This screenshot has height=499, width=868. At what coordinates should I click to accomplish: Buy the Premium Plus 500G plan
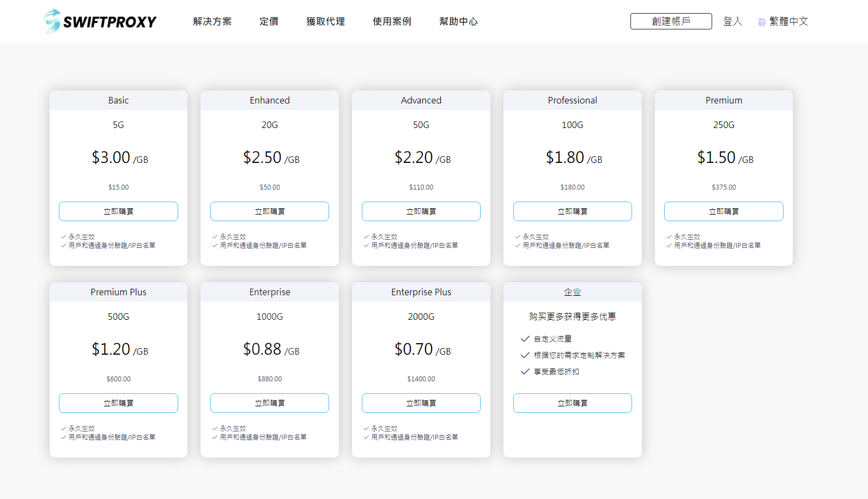coord(118,403)
